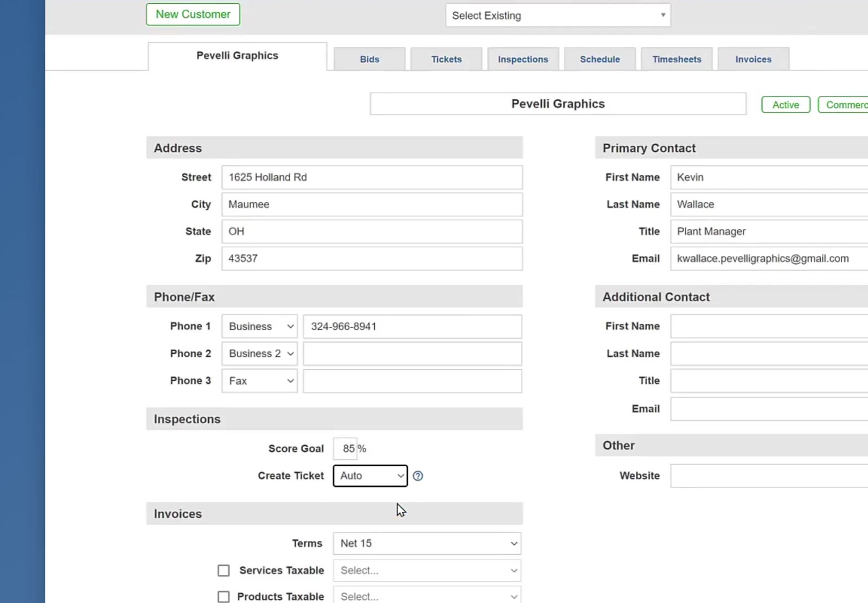Open the Services Taxable Select dropdown
This screenshot has width=868, height=603.
(x=427, y=570)
